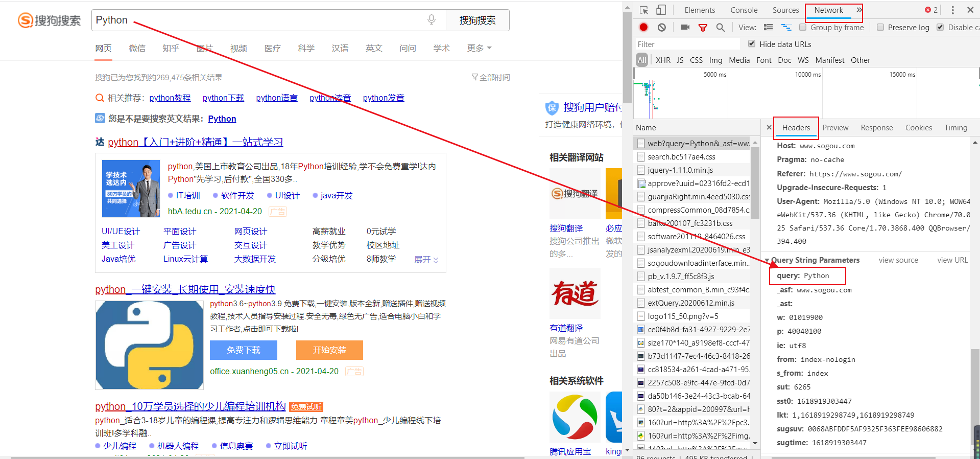This screenshot has width=980, height=459.
Task: Select the search.bc517ae4.css request row
Action: click(x=692, y=157)
